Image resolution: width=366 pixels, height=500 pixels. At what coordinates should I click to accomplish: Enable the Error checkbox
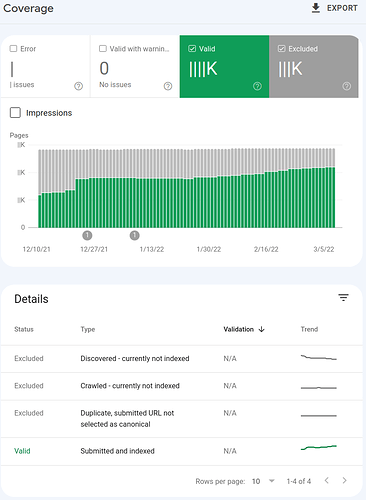pyautogui.click(x=13, y=49)
